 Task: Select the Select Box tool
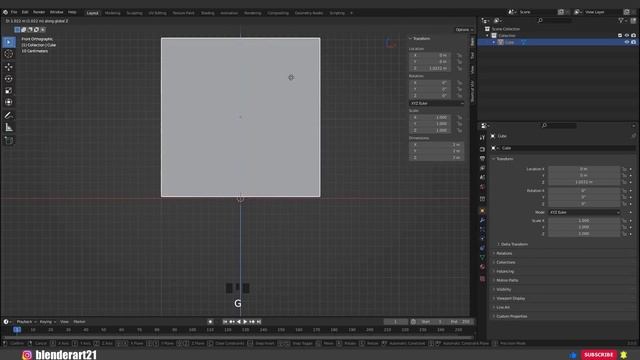click(x=9, y=42)
